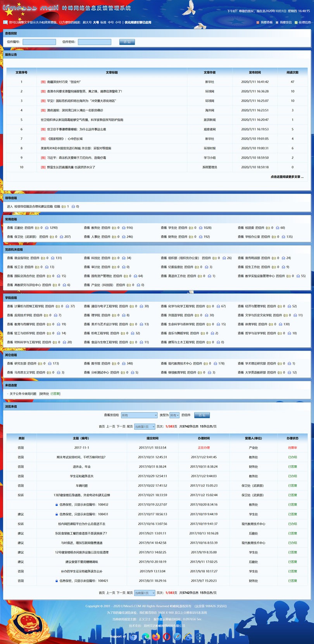
Task: Open letter 车辆问题
Action: 81,486
